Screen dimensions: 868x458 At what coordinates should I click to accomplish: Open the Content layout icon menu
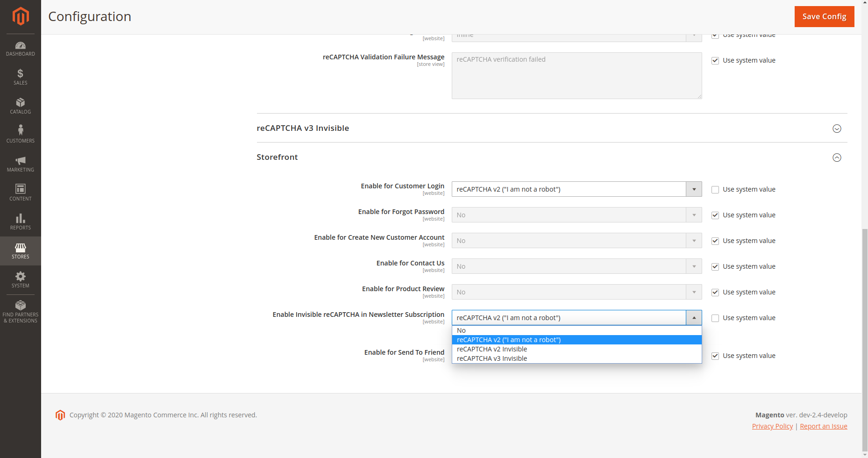tap(21, 193)
